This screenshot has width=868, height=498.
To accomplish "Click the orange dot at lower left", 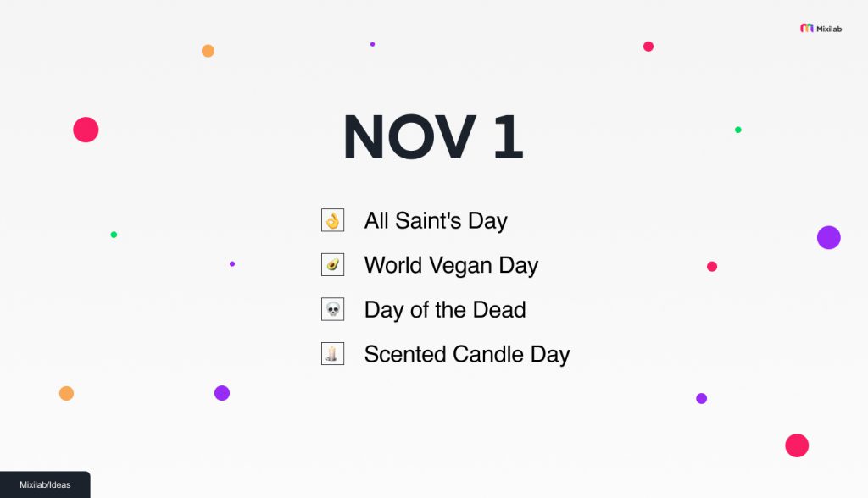I will [66, 394].
